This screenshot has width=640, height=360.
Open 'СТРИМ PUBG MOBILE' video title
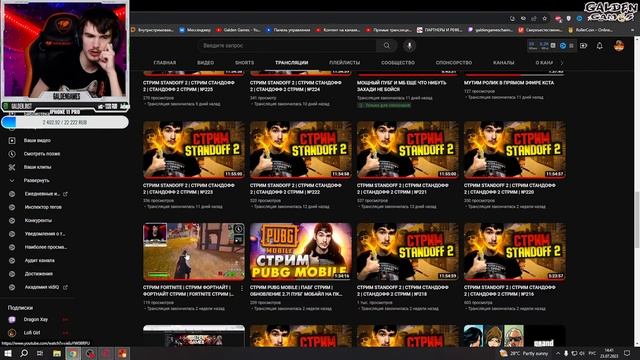(296, 291)
